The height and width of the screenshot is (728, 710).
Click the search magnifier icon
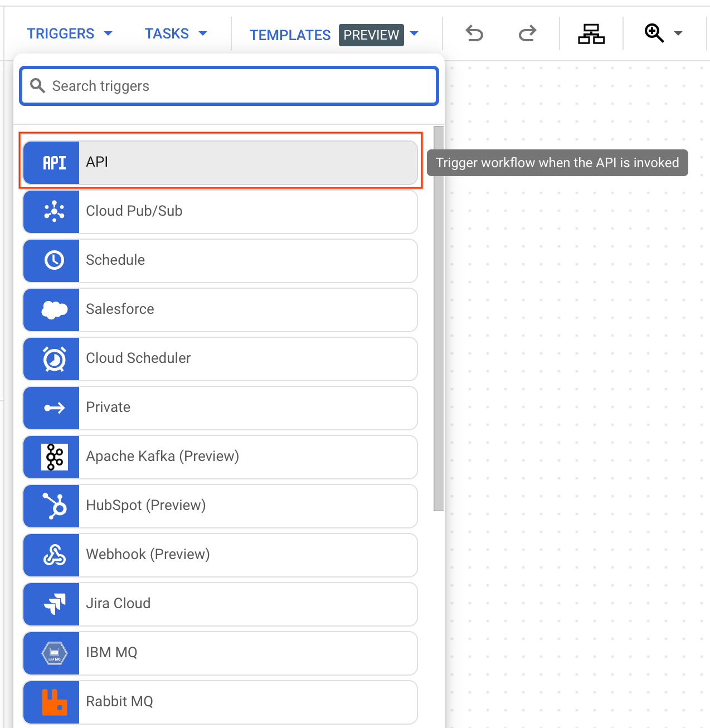point(37,86)
